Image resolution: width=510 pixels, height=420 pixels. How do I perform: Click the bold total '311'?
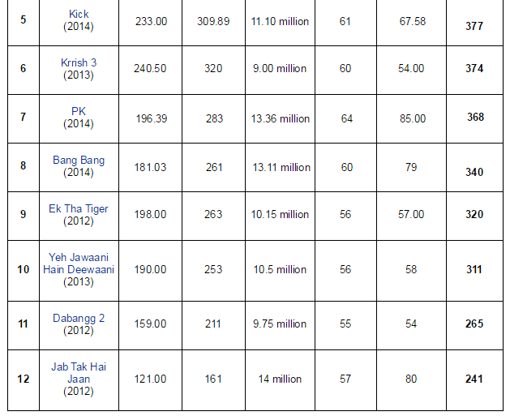point(474,270)
